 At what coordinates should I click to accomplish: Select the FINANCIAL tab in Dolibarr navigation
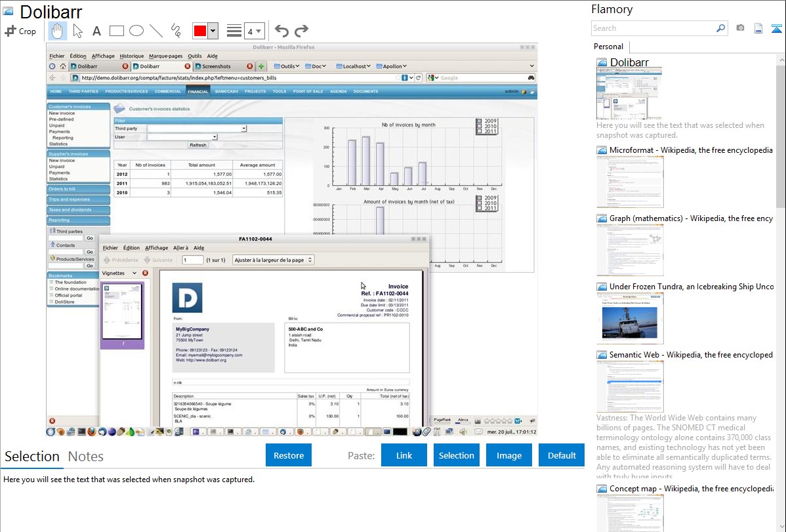tap(197, 91)
